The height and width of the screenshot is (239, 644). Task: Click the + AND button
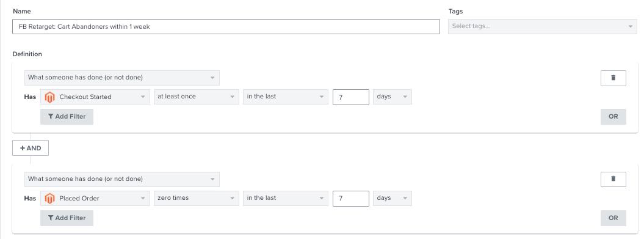[31, 148]
